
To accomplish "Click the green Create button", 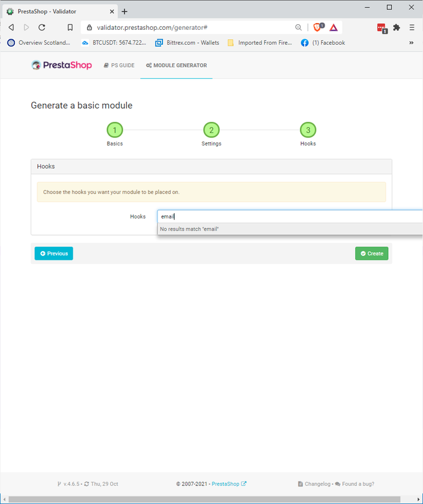I will pos(371,254).
